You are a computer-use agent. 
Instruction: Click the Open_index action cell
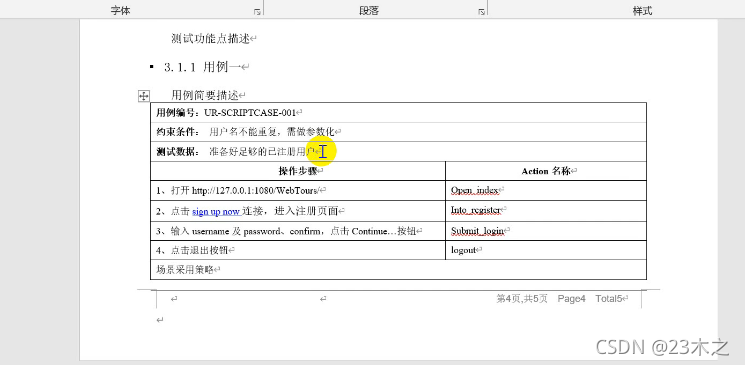click(546, 191)
